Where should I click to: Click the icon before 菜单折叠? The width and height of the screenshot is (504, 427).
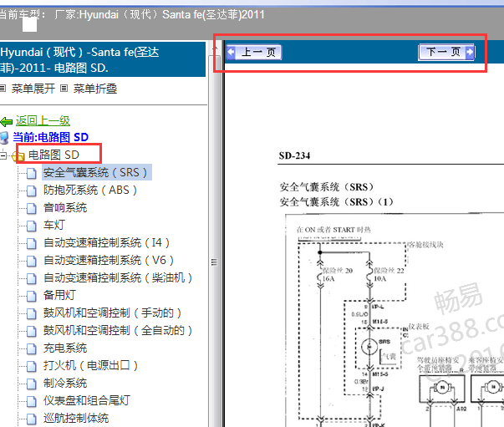[x=64, y=88]
